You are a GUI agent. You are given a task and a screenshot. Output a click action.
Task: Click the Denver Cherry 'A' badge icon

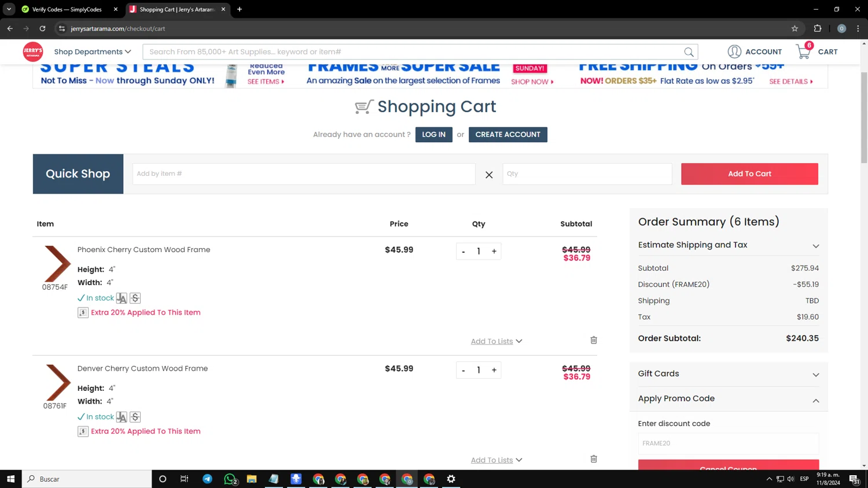point(122,417)
